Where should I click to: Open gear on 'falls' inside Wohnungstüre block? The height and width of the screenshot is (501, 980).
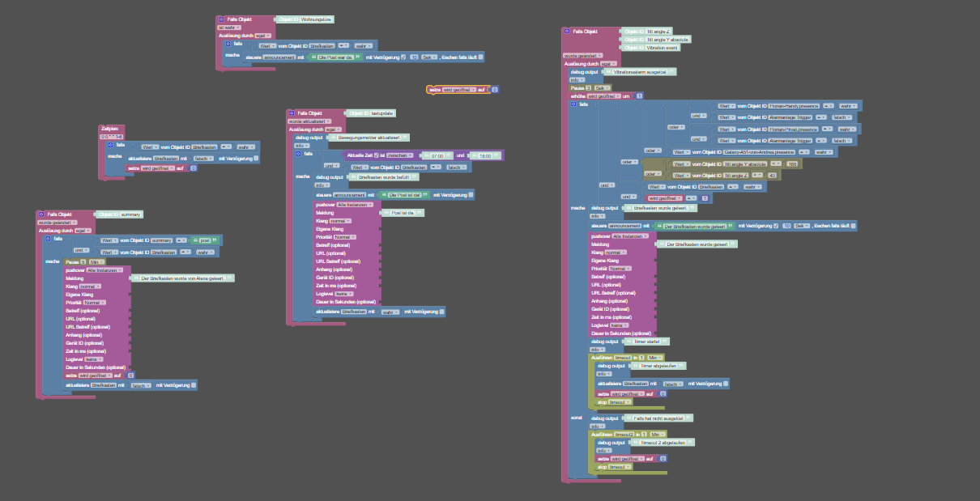tap(229, 44)
